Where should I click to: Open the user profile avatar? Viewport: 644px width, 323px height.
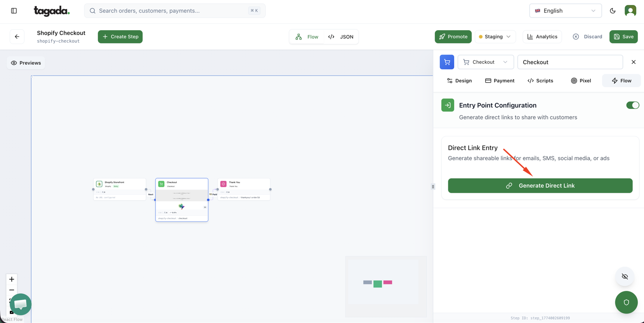point(630,11)
